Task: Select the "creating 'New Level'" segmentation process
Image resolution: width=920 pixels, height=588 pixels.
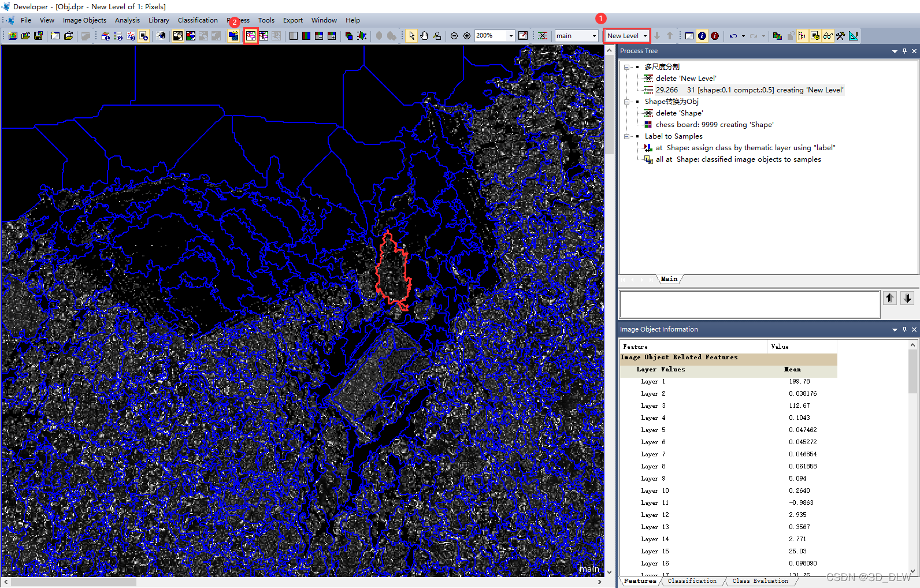Action: coord(750,90)
